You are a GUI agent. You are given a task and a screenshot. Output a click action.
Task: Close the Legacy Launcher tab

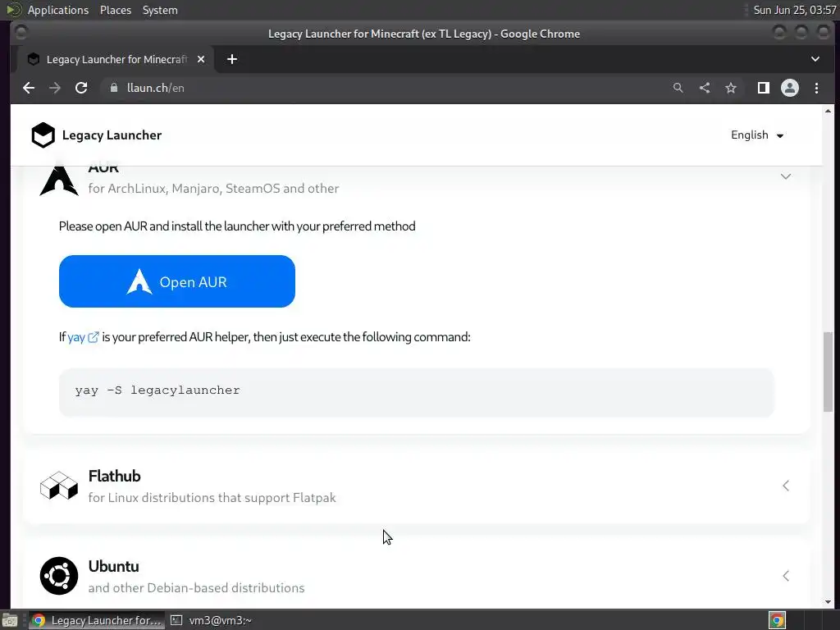[x=201, y=59]
